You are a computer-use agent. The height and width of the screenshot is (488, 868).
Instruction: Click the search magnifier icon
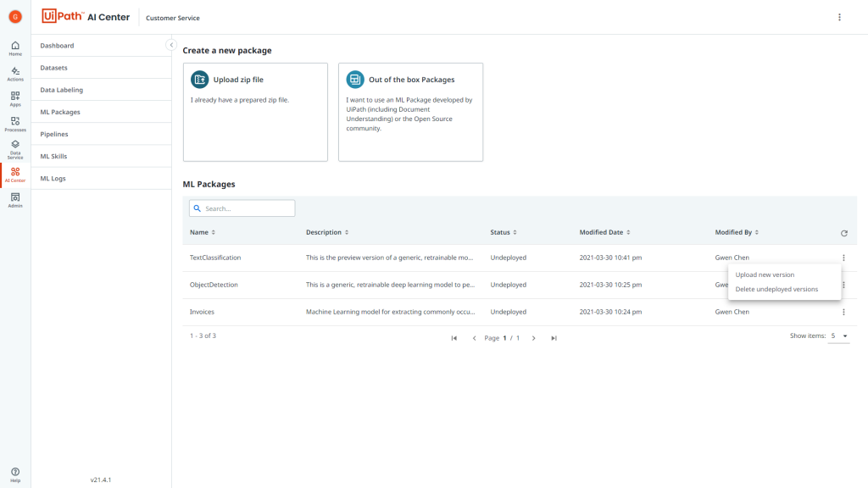197,208
